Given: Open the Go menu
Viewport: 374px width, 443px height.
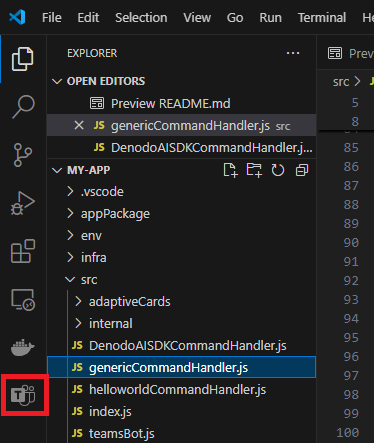Looking at the screenshot, I should 235,17.
